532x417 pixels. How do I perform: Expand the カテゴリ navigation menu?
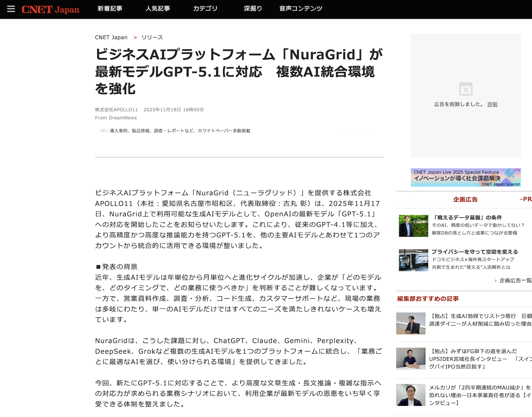coord(205,9)
